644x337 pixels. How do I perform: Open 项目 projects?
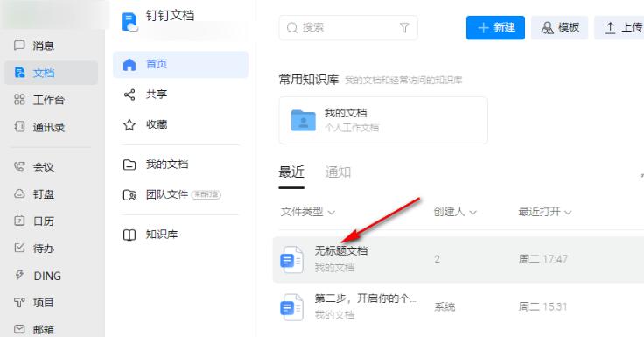[34, 303]
